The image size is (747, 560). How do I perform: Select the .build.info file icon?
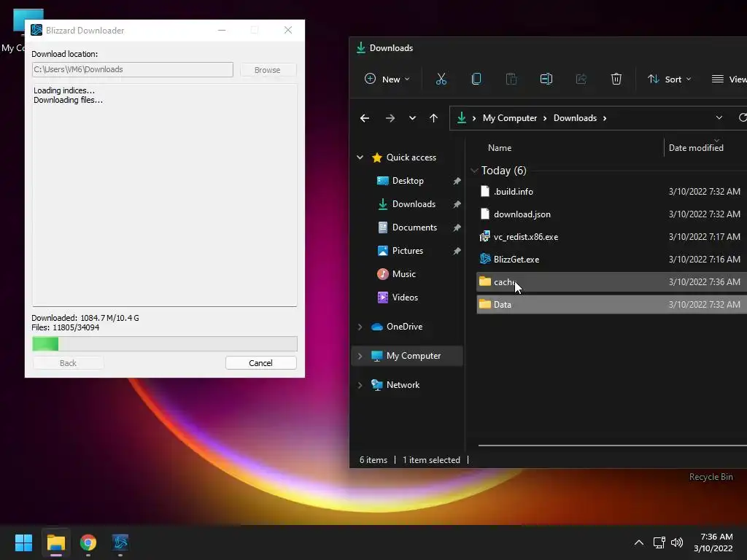pos(485,192)
